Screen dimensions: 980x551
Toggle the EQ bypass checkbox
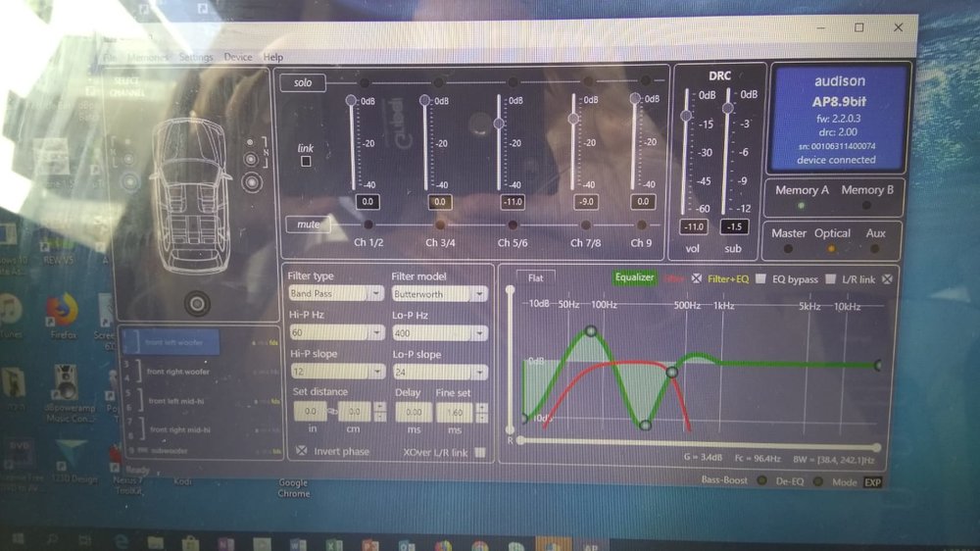click(830, 278)
